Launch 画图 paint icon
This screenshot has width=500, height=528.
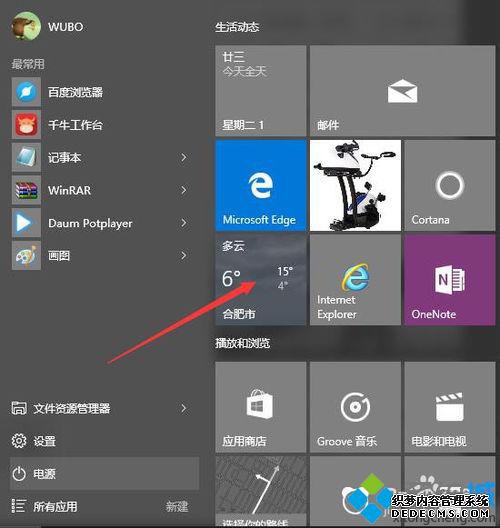(26, 255)
